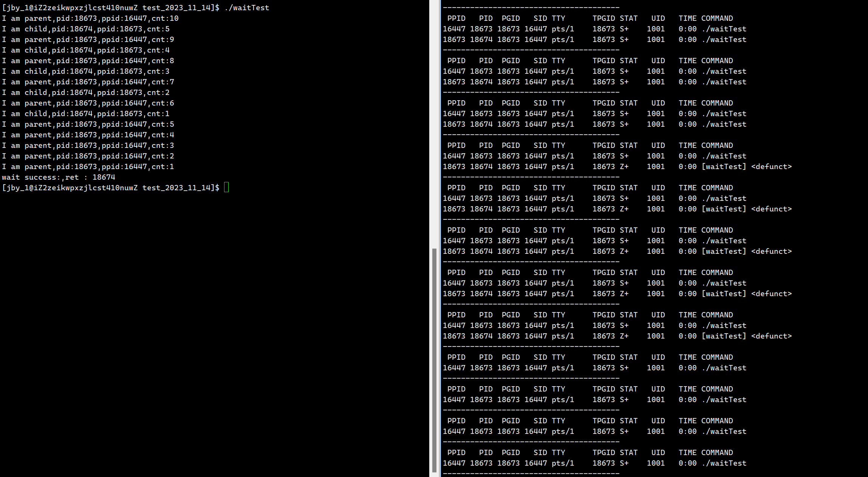The height and width of the screenshot is (477, 868).
Task: Click the line 'I am child,pid:18674,ppid:18673,cnt:5'
Action: (x=86, y=29)
